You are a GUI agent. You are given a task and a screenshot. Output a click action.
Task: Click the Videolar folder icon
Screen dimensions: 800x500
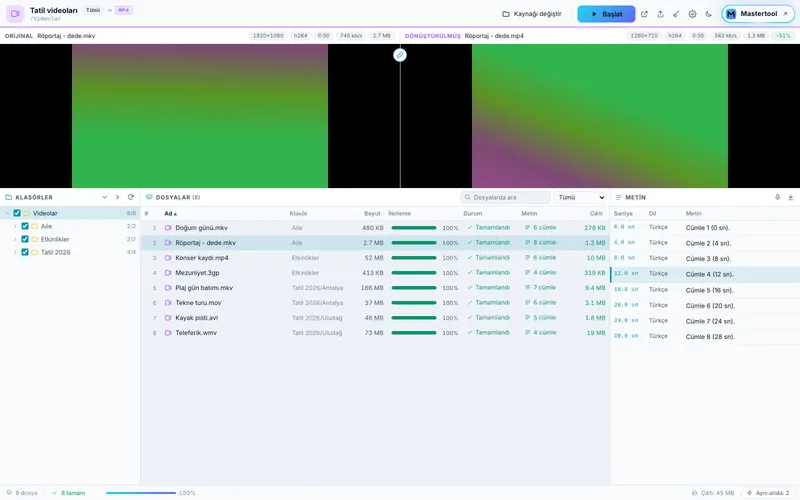click(x=27, y=213)
